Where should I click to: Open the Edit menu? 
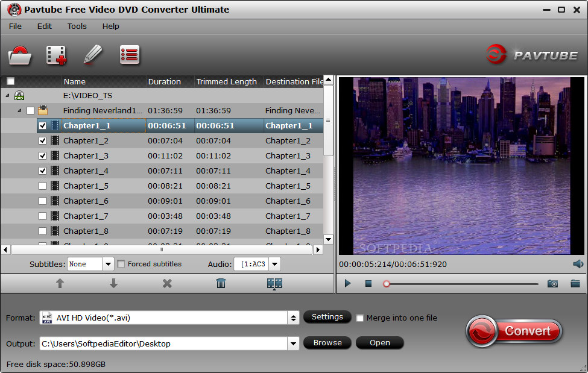tap(44, 27)
